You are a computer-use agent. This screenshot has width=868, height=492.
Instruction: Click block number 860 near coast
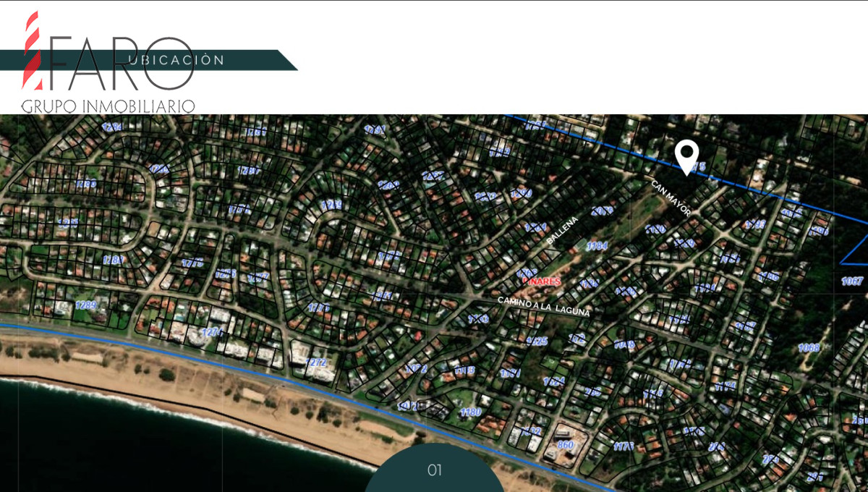565,445
